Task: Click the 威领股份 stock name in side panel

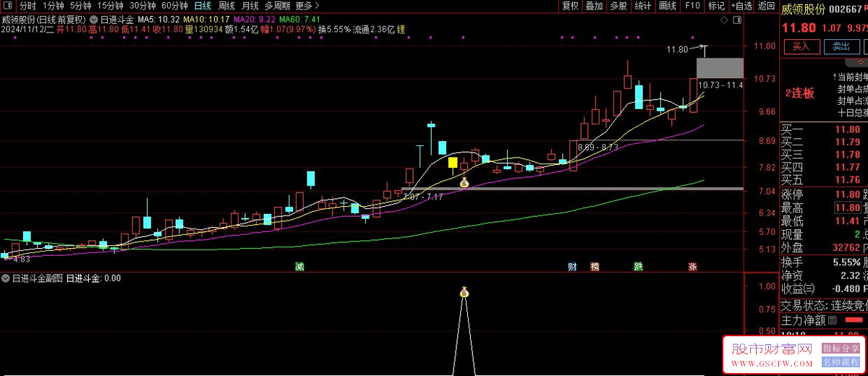Action: pos(802,9)
